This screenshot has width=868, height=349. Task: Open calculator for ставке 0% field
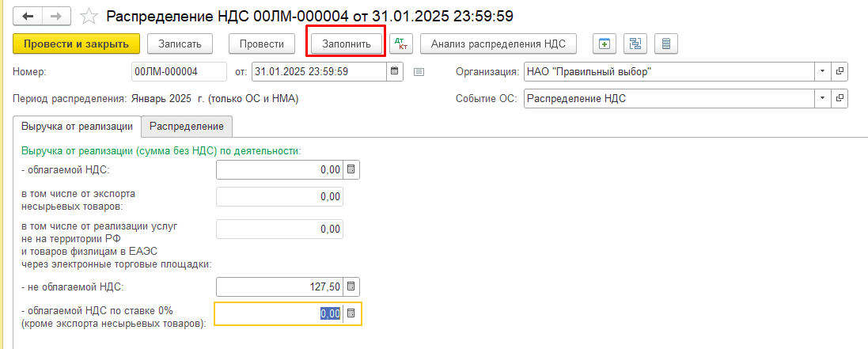pyautogui.click(x=352, y=314)
